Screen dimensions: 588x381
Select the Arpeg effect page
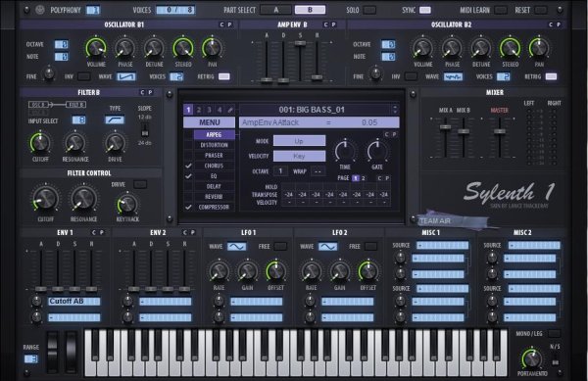point(214,134)
